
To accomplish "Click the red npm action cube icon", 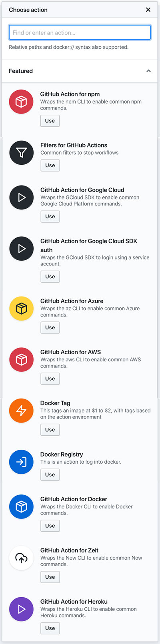I will pos(21,102).
